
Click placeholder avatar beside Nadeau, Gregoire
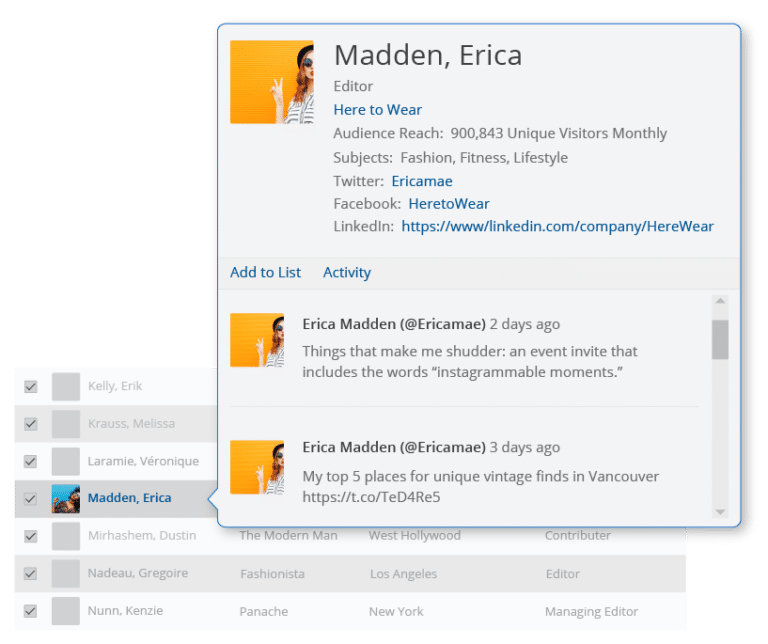coord(66,574)
